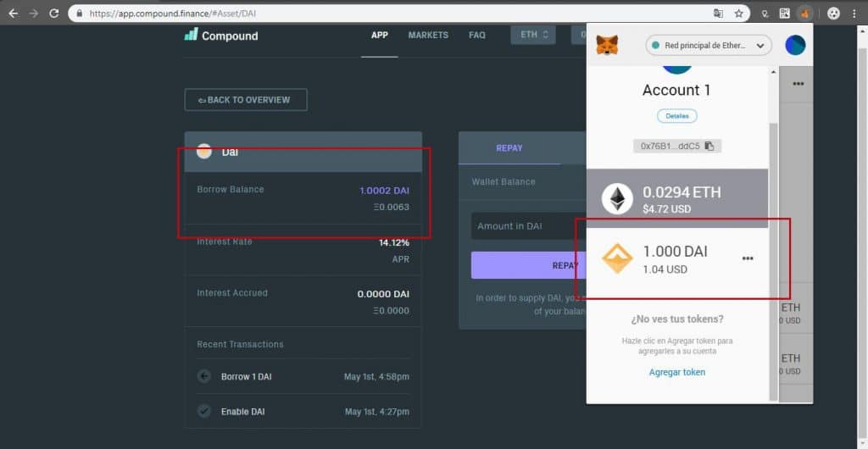Viewport: 868px width, 449px height.
Task: Click the Amount in DAI field
Action: pos(529,226)
